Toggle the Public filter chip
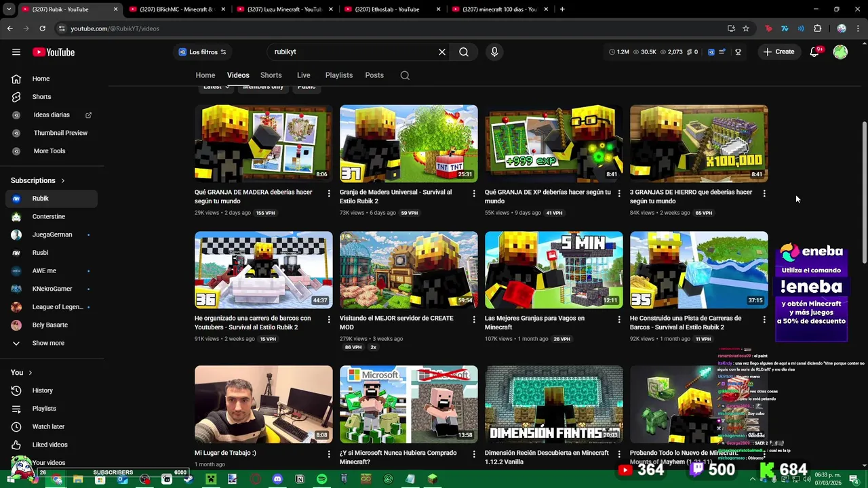The width and height of the screenshot is (868, 488). (x=307, y=87)
